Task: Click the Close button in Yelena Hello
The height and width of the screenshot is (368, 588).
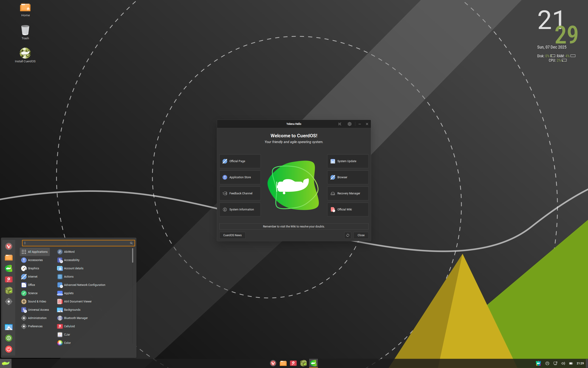Action: point(361,235)
